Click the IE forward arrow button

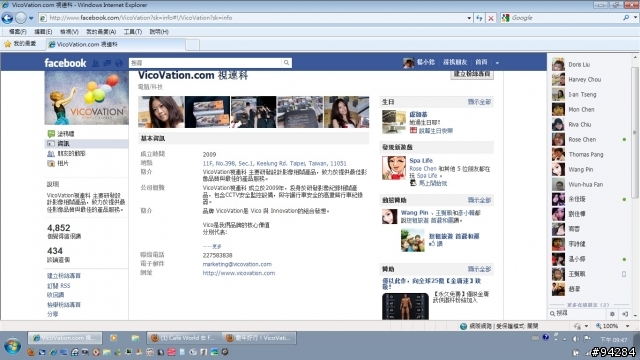[x=21, y=18]
